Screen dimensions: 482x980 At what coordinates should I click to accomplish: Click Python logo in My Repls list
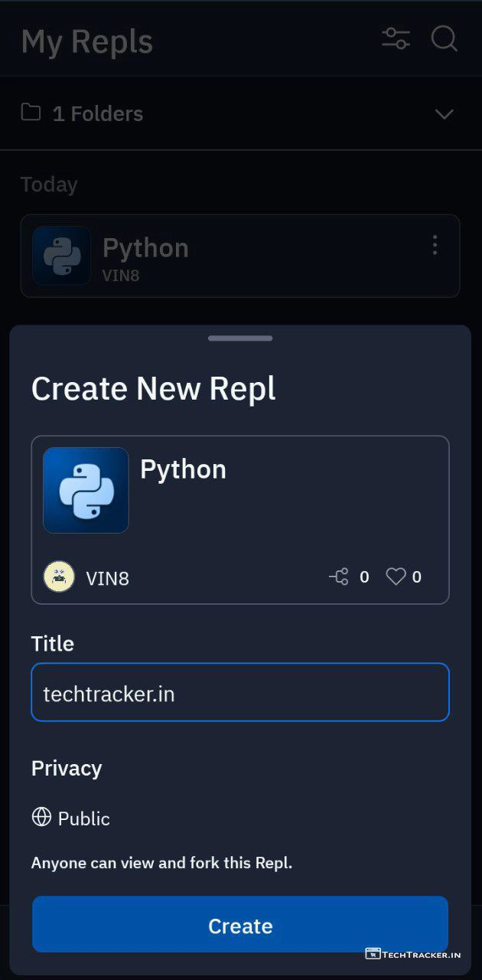[x=62, y=256]
